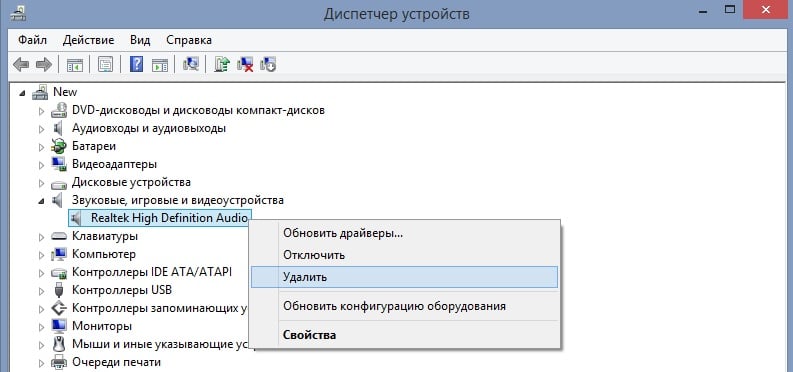
Task: Click the blue Help question-mark icon
Action: point(136,65)
